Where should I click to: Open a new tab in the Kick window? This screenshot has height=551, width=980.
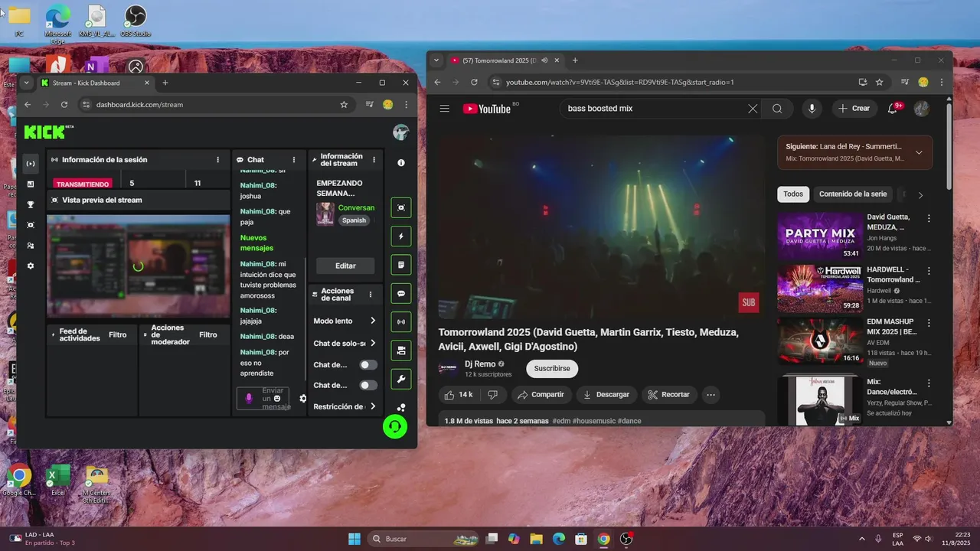point(165,83)
